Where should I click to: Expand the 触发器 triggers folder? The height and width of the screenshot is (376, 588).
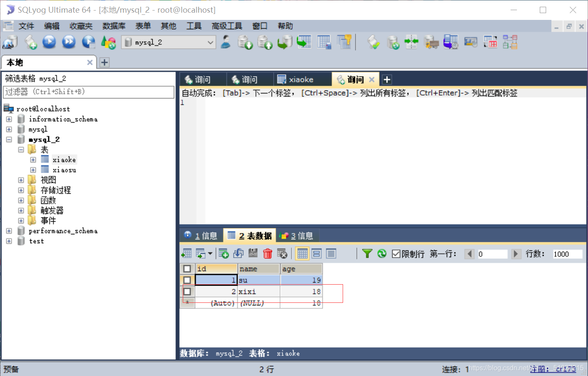click(x=21, y=211)
